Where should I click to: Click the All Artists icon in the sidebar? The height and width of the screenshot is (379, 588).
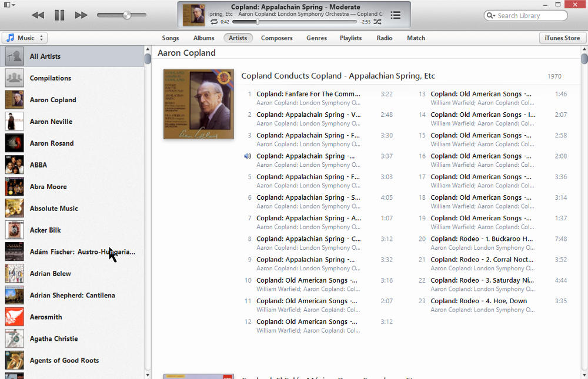pos(14,56)
